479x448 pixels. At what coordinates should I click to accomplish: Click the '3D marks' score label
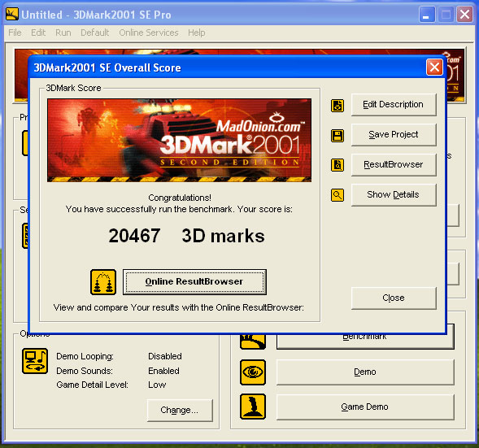click(x=224, y=236)
